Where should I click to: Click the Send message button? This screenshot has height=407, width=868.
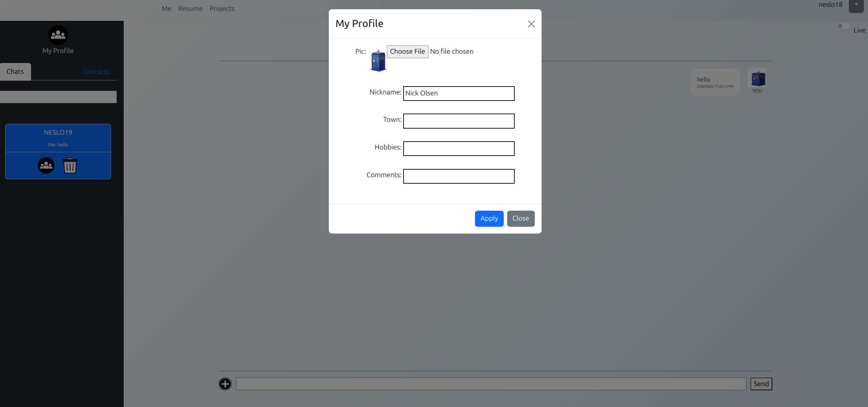[761, 384]
